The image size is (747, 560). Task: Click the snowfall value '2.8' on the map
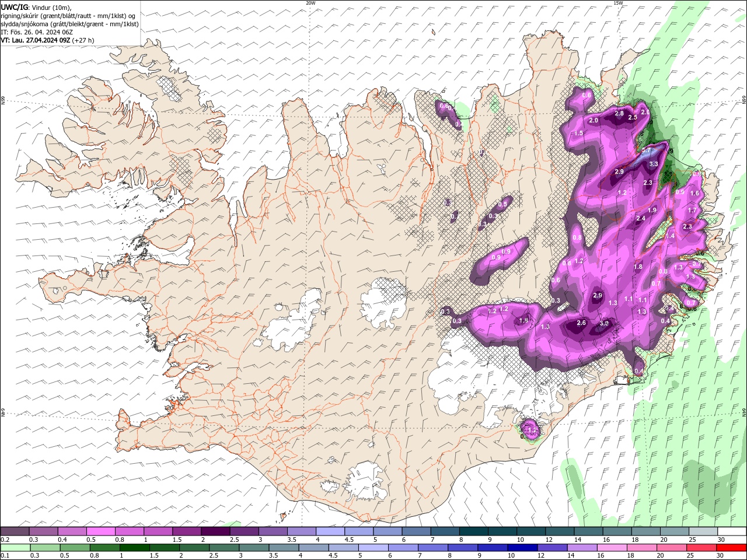tap(619, 113)
